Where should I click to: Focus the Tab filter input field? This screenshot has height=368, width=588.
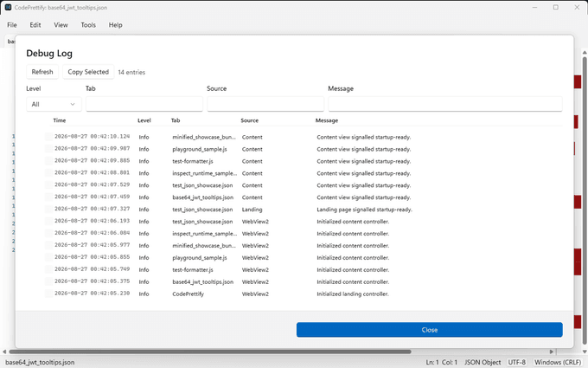[144, 104]
